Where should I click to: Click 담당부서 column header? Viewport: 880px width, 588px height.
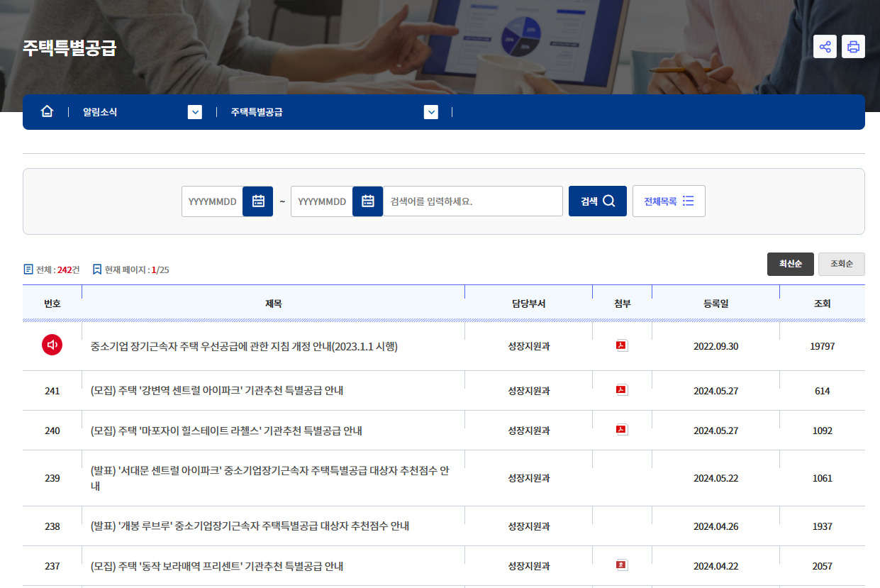click(x=528, y=304)
